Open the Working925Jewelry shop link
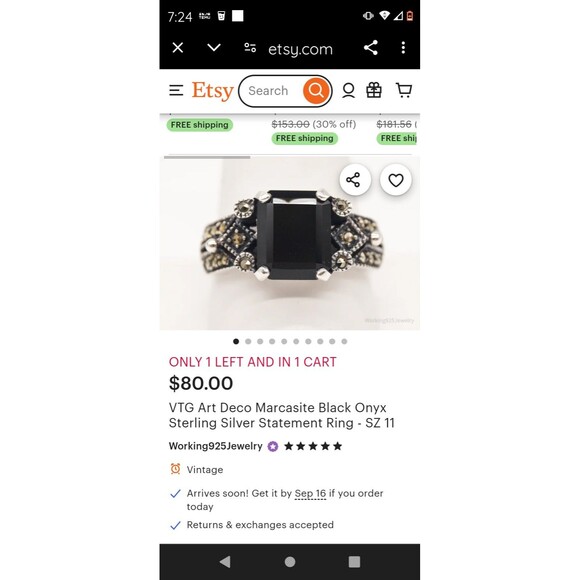Screen dimensions: 580x580 (x=215, y=446)
